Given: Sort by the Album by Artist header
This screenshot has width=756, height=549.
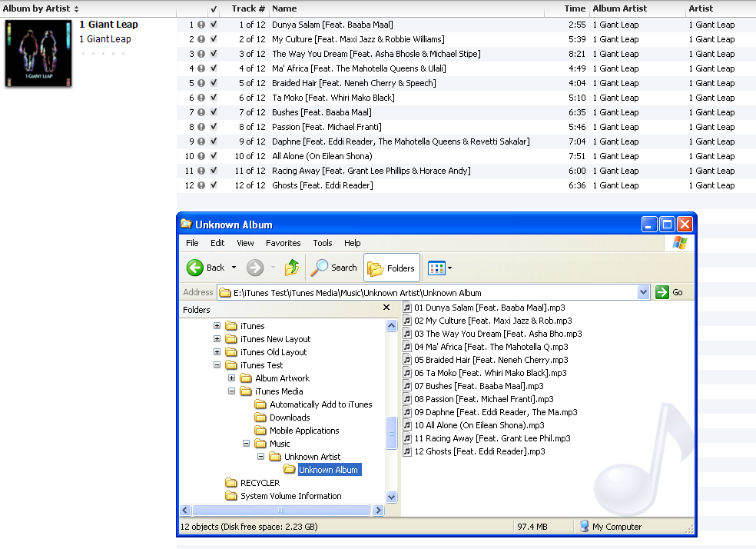Looking at the screenshot, I should click(88, 8).
